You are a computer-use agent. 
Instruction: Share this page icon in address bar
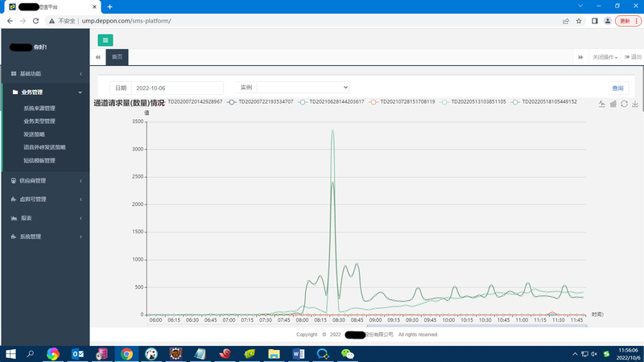(566, 21)
